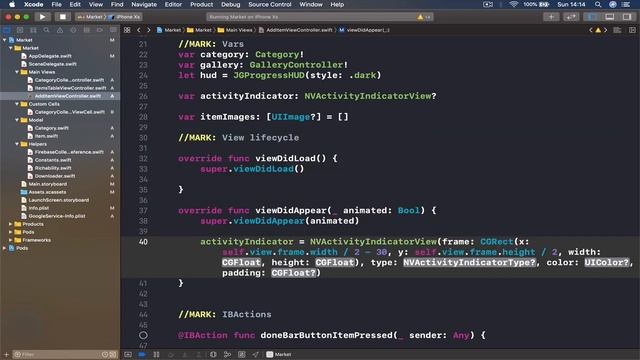Collapse the Helpers folder

pyautogui.click(x=17, y=144)
